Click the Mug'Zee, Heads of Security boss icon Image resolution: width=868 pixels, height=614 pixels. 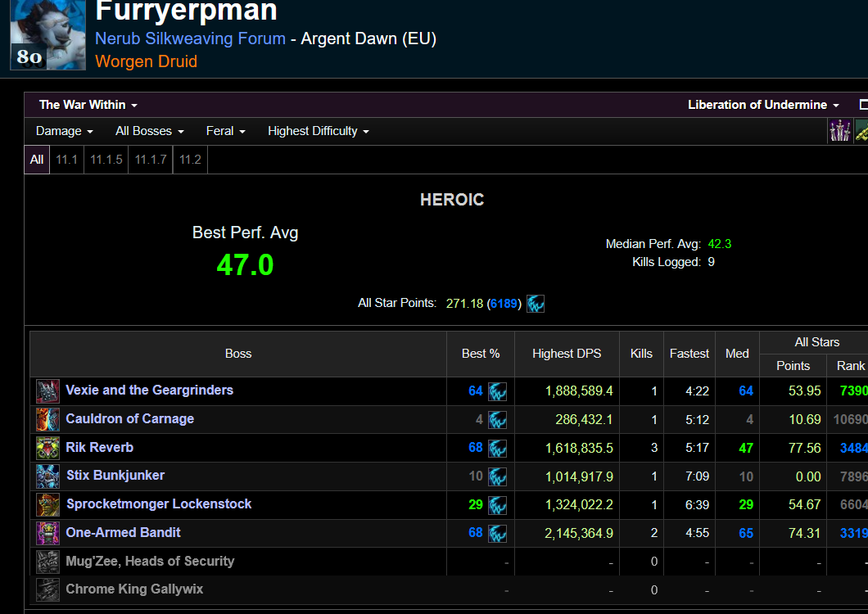pyautogui.click(x=47, y=562)
